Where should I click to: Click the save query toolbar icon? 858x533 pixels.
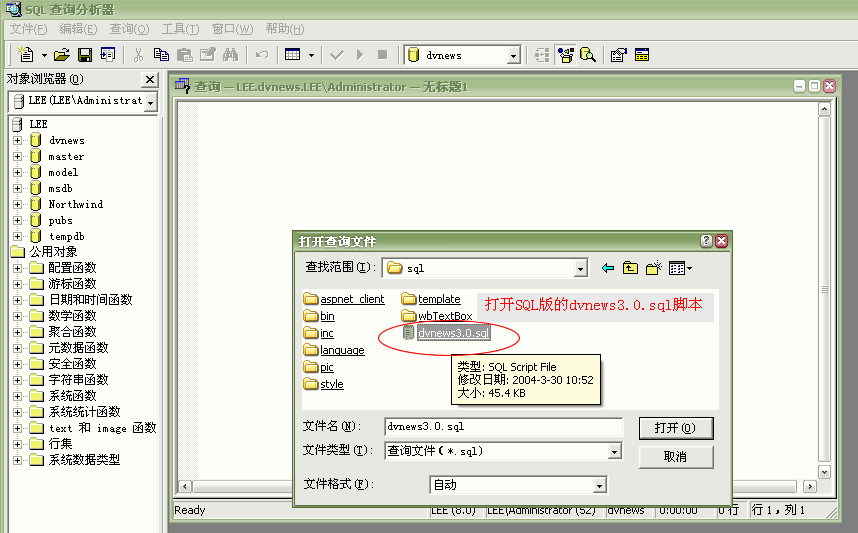coord(85,55)
